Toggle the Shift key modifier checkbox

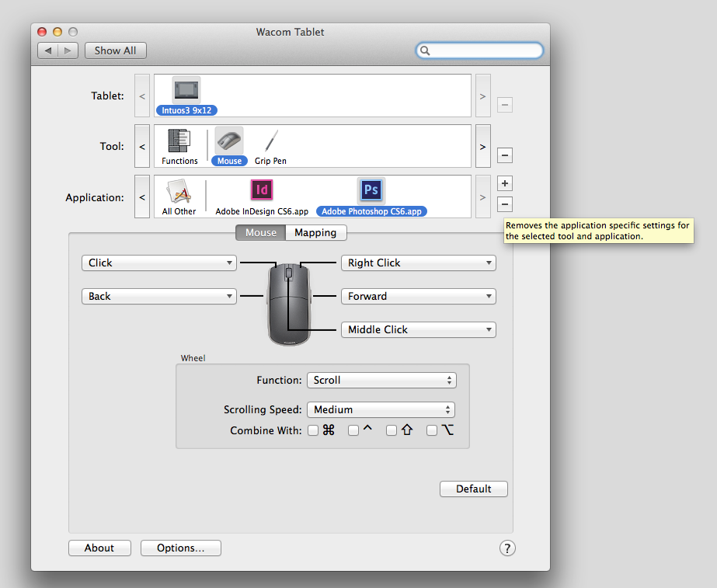click(392, 430)
